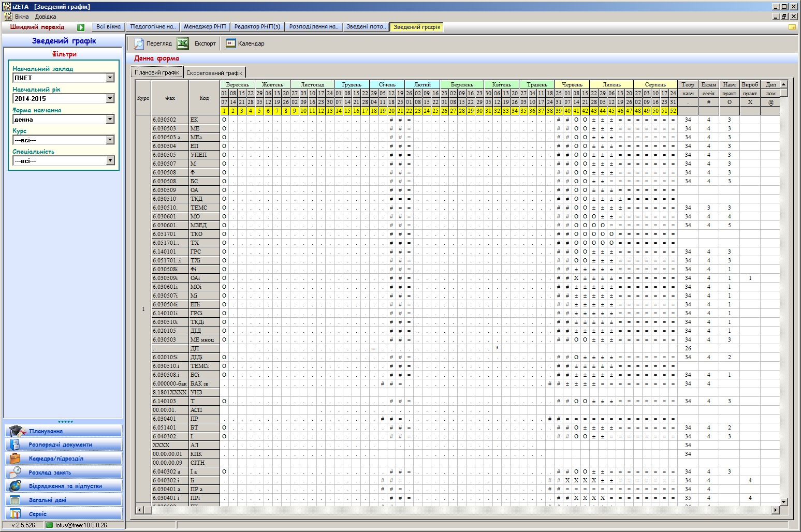Click the horizontal scrollbar right arrow
The image size is (801, 532).
[x=775, y=510]
